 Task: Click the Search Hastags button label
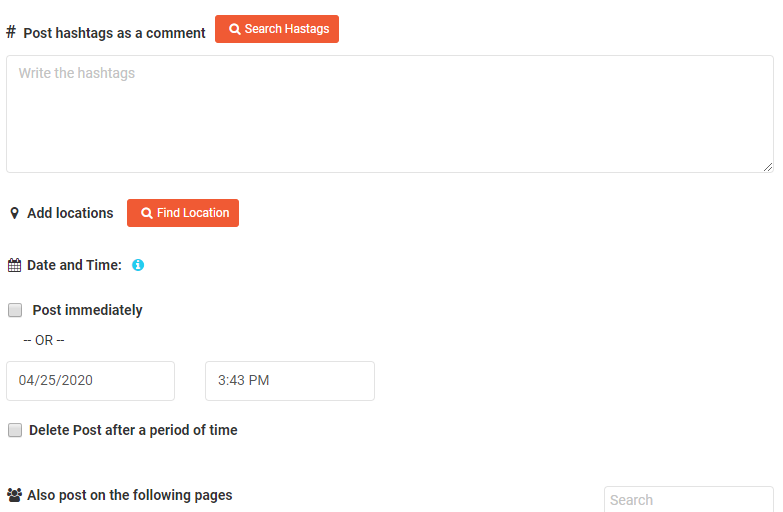pyautogui.click(x=287, y=29)
